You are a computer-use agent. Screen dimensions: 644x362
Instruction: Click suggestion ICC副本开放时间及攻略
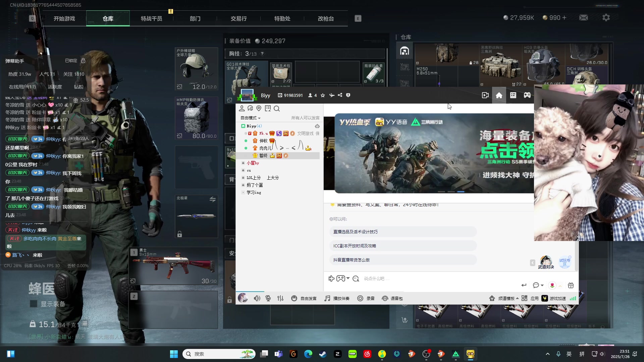(x=403, y=246)
